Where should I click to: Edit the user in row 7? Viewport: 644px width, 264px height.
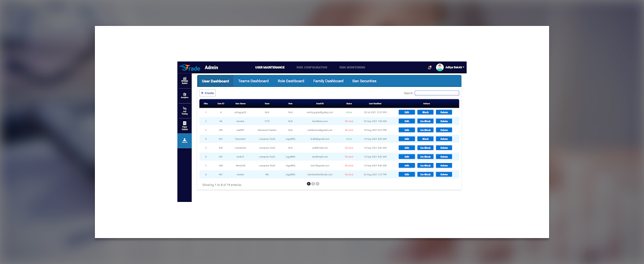click(x=407, y=166)
